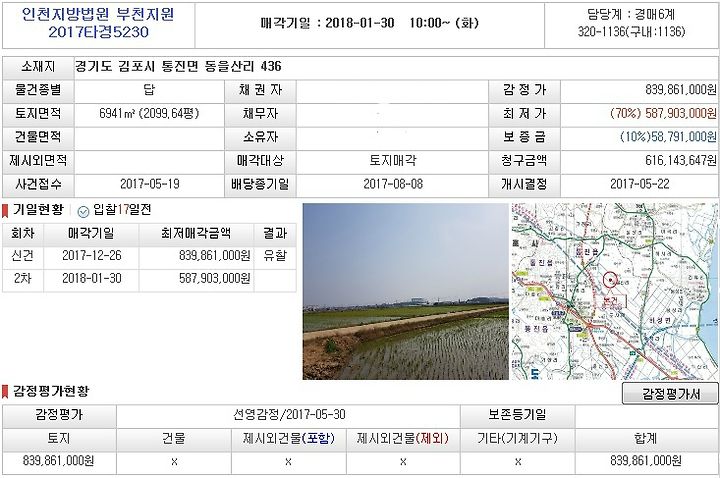Select 담당계 경매6계 text

[x=631, y=14]
